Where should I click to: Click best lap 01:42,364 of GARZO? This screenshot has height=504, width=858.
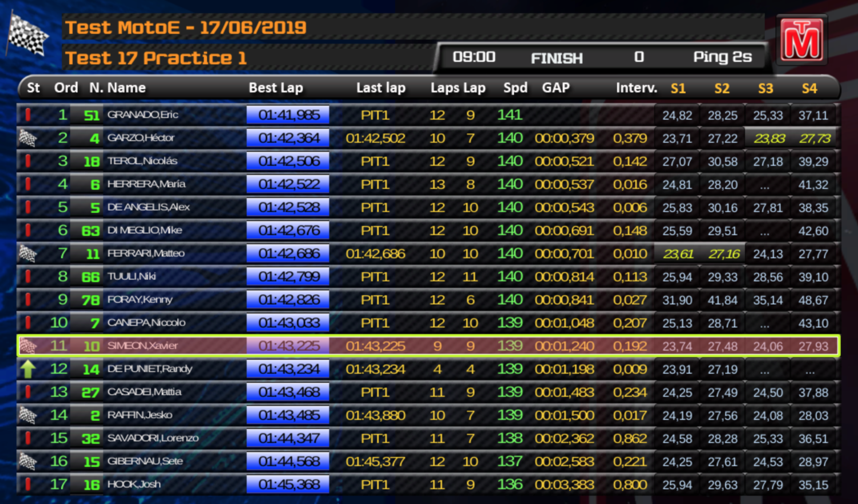(x=288, y=138)
